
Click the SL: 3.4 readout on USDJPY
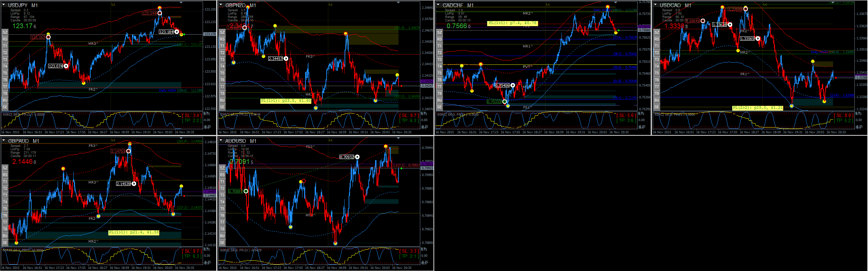[x=192, y=116]
